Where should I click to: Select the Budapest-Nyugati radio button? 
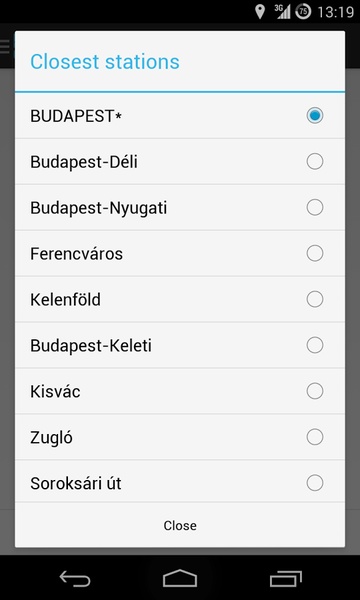[x=314, y=207]
